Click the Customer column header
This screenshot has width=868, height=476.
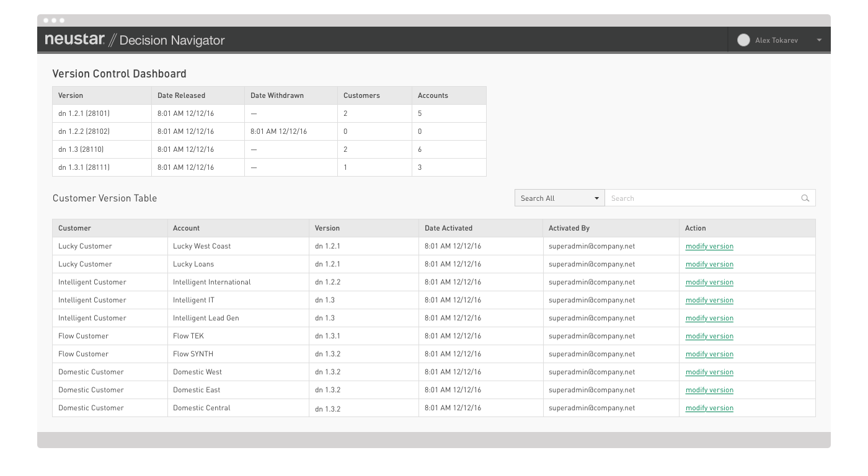tap(110, 228)
